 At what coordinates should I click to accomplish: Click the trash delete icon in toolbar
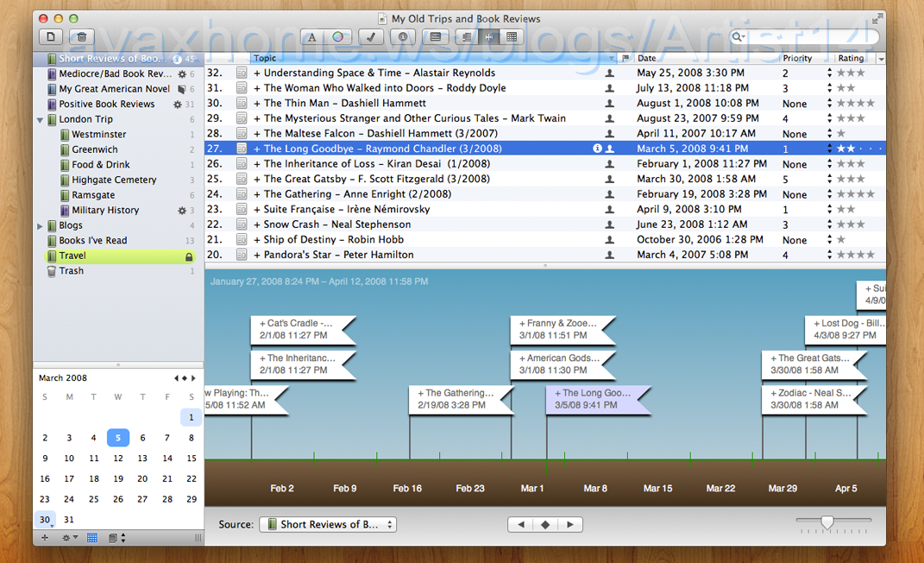tap(82, 37)
